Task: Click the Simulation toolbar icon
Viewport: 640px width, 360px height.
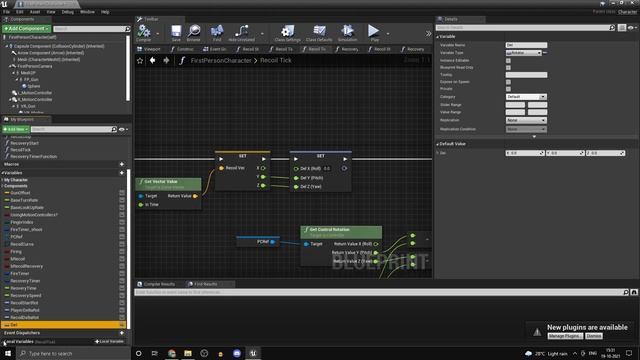Action: (347, 31)
